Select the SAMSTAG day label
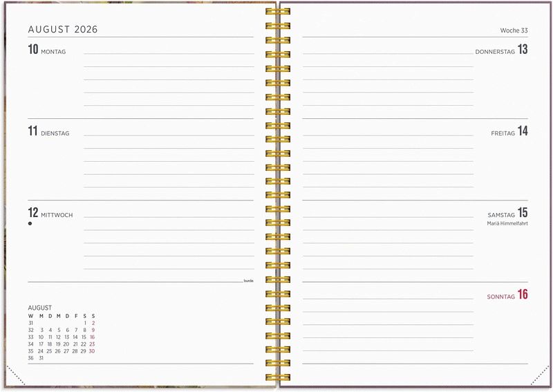This screenshot has height=392, width=553. coord(501,215)
